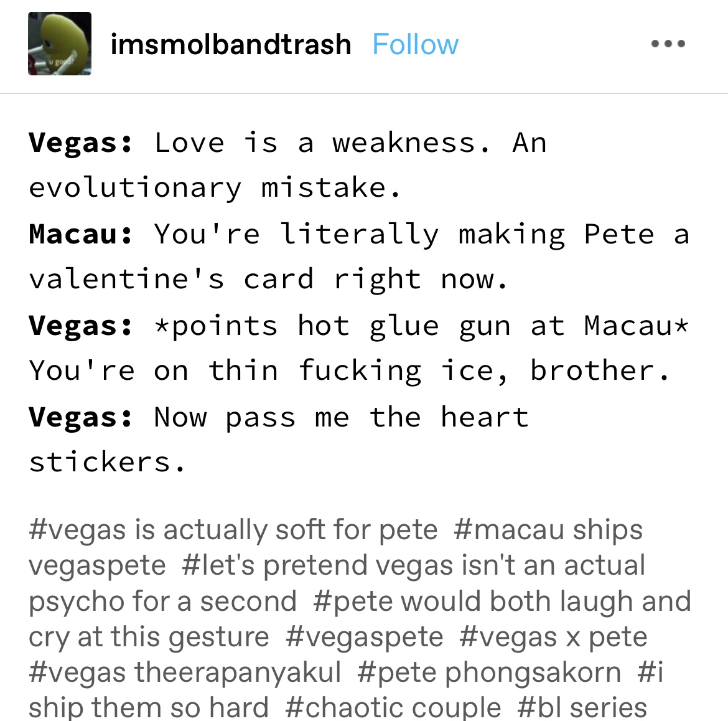Select the #vegas x pete hashtag
728x721 pixels.
pos(553,637)
